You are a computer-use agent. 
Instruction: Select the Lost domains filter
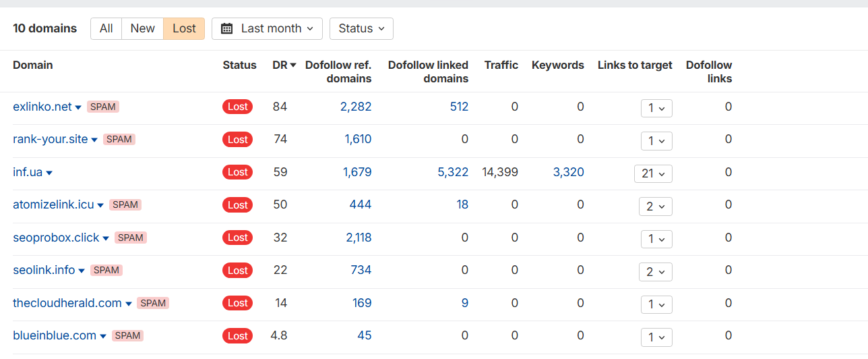(184, 28)
